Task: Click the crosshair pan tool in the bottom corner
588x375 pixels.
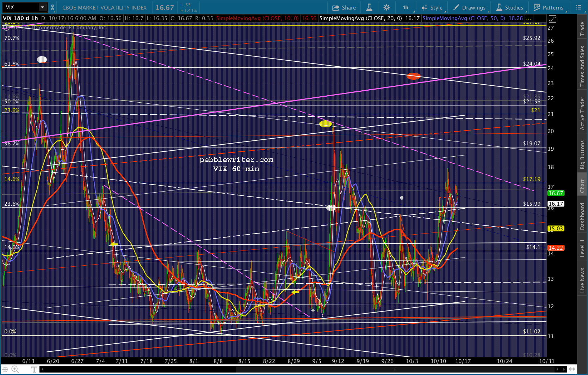Action: (x=5, y=369)
